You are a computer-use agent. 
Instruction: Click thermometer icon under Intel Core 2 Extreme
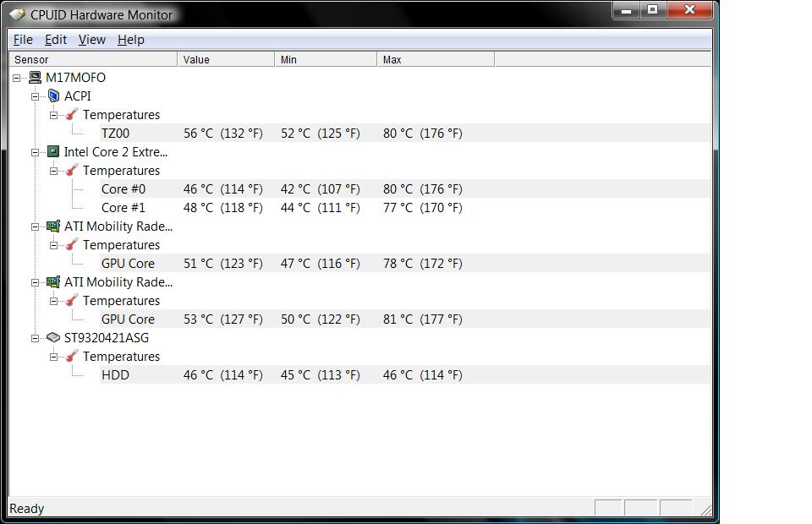click(72, 170)
